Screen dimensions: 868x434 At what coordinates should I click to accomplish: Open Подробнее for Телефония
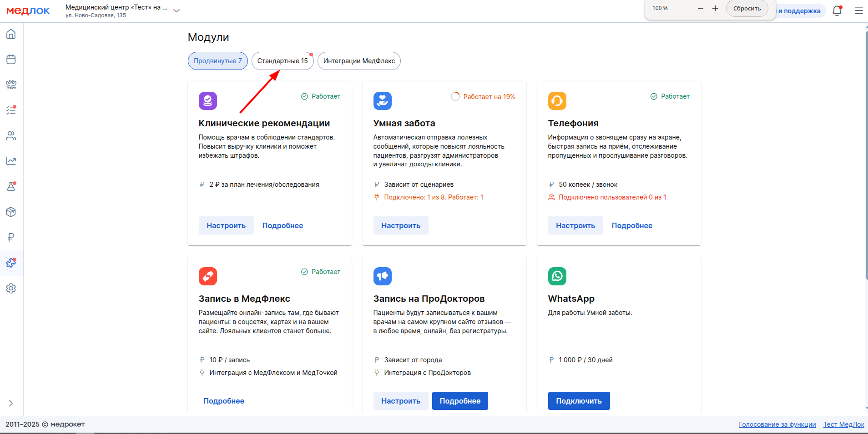pyautogui.click(x=632, y=225)
